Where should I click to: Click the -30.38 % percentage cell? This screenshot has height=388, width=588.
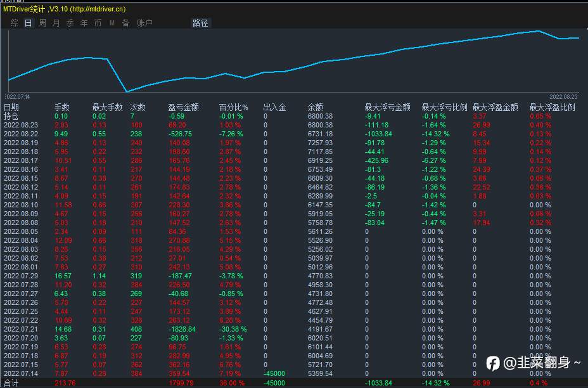pos(233,329)
